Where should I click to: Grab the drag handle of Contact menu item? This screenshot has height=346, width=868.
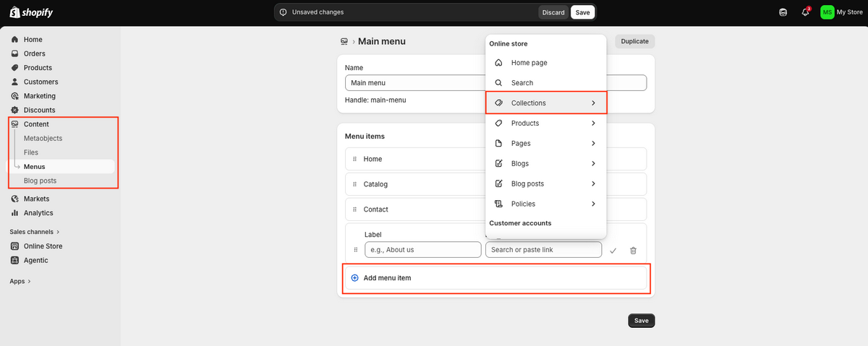point(354,209)
